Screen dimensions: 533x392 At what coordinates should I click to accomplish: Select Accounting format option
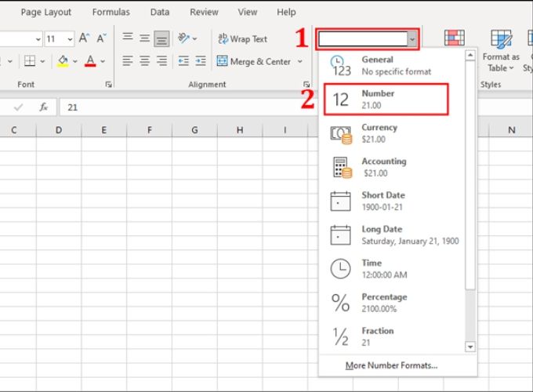point(391,167)
